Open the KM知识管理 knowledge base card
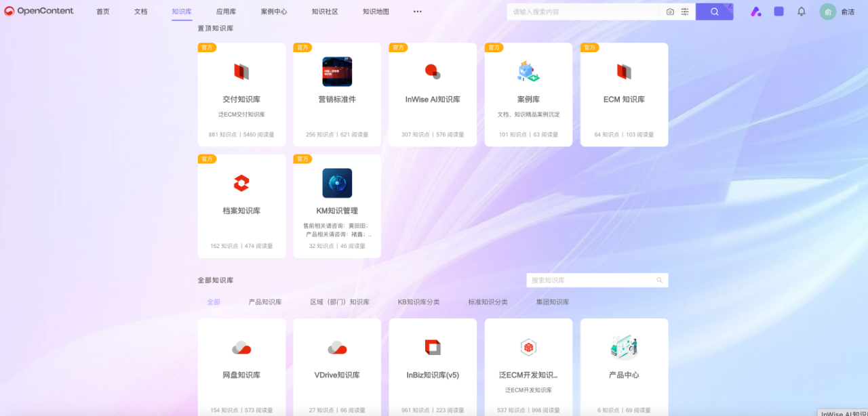This screenshot has height=416, width=868. [x=337, y=207]
